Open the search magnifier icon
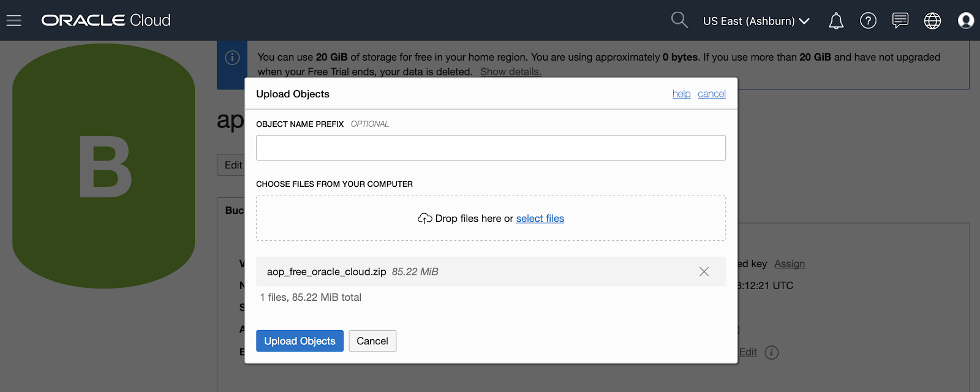Viewport: 980px width, 392px height. pos(679,20)
